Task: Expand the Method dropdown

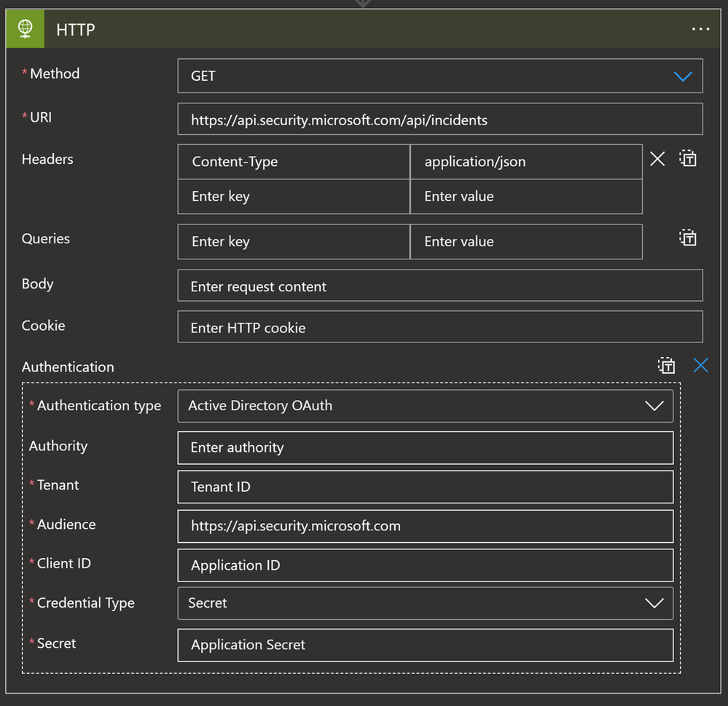Action: point(682,76)
